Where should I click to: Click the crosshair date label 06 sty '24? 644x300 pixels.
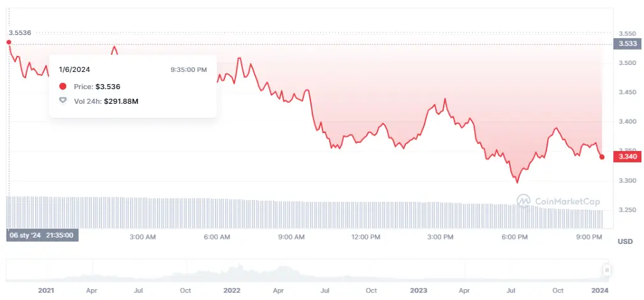(x=42, y=235)
